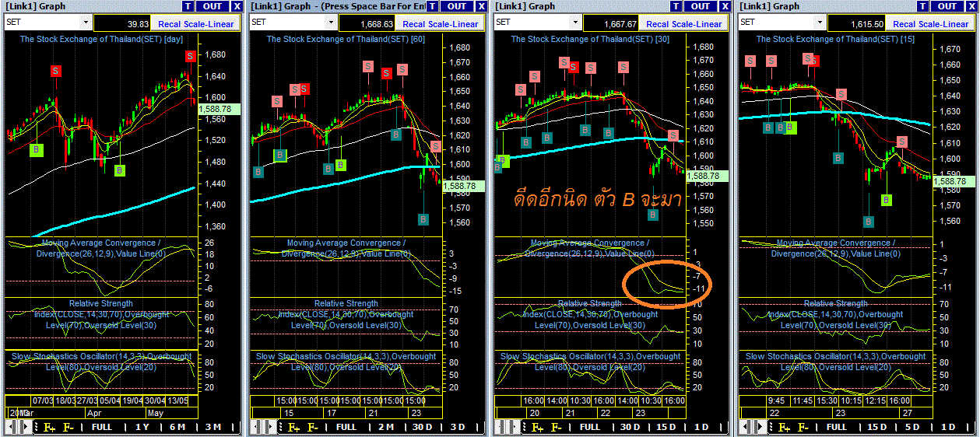Click Recal Scale-Linear in the 60-minute chart

click(440, 23)
